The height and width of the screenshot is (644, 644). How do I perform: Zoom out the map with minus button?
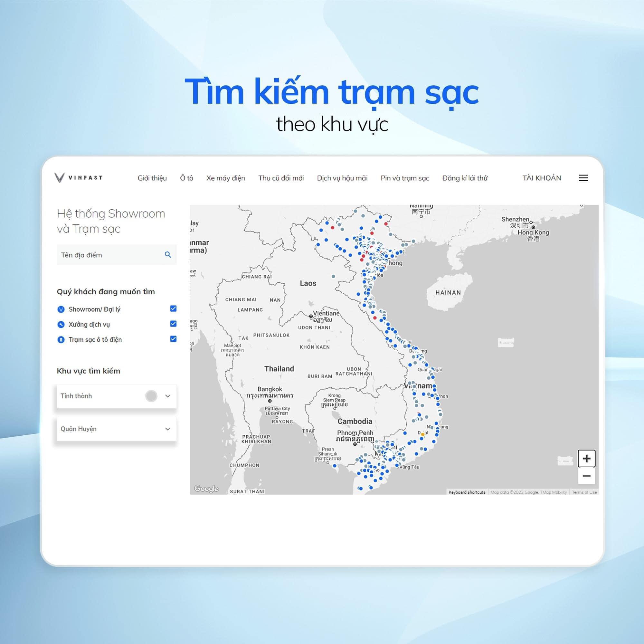click(x=586, y=476)
